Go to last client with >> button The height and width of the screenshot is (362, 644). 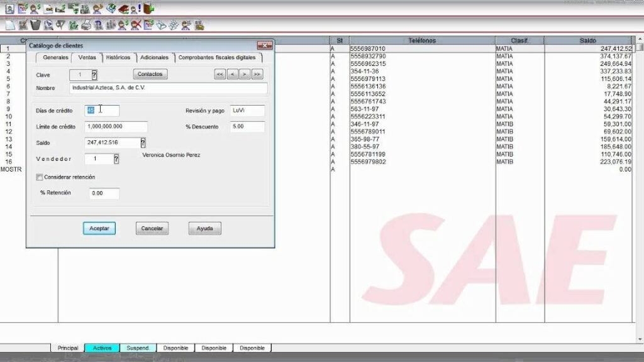pyautogui.click(x=257, y=74)
